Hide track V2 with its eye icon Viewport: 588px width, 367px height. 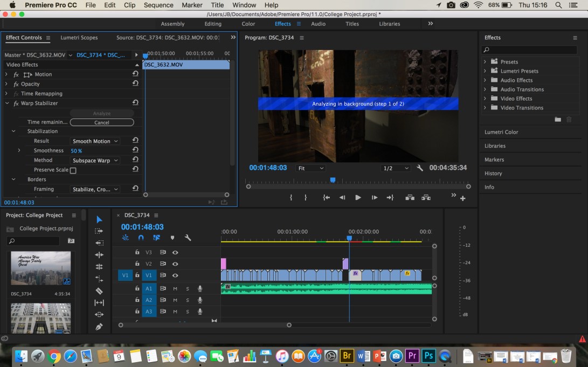[175, 264]
